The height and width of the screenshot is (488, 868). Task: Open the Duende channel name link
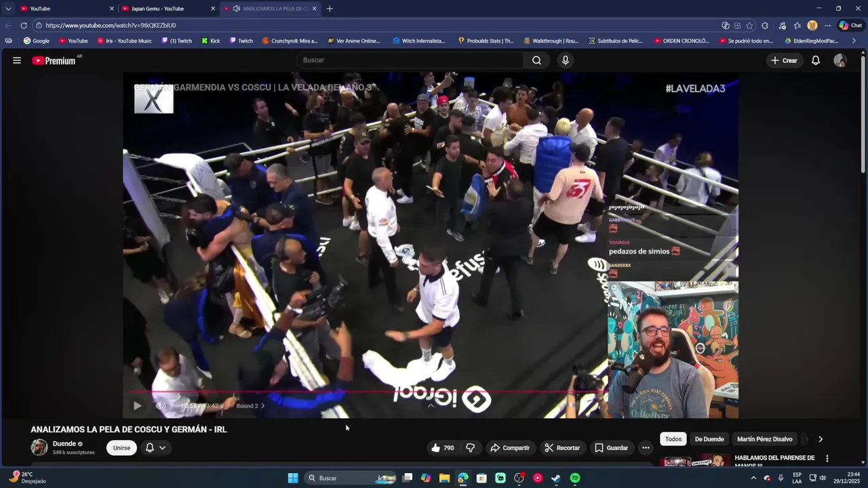tap(64, 444)
